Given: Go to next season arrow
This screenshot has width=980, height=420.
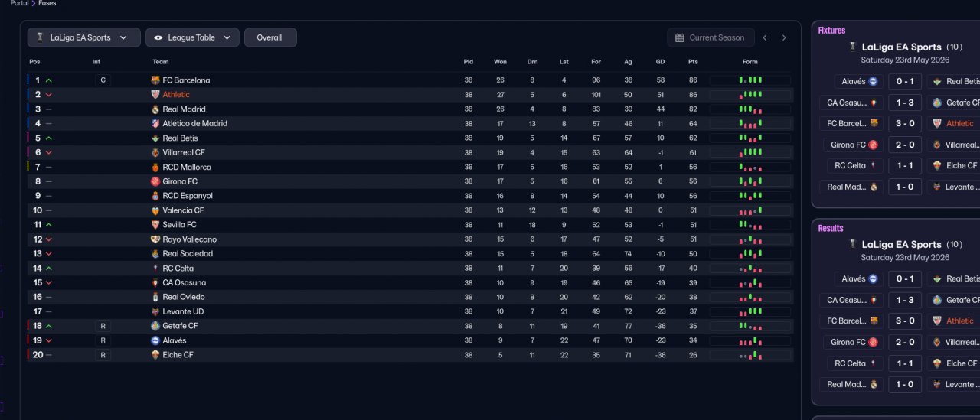Looking at the screenshot, I should 783,37.
